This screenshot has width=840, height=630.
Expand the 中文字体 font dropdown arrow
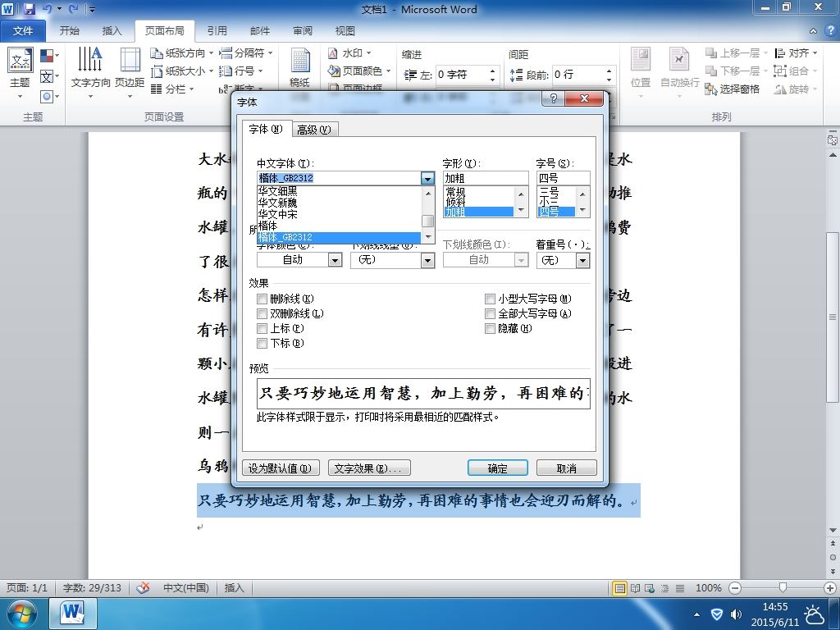point(427,178)
